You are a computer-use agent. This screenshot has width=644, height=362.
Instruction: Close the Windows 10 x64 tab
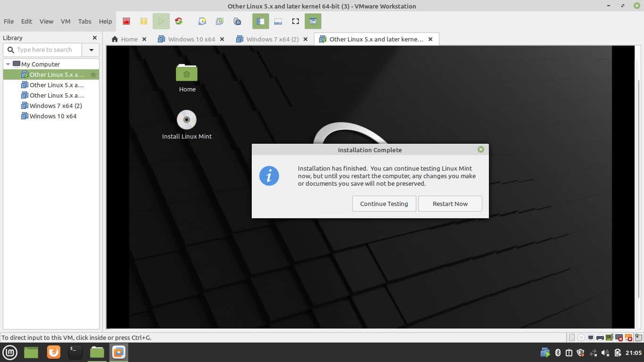(x=222, y=39)
